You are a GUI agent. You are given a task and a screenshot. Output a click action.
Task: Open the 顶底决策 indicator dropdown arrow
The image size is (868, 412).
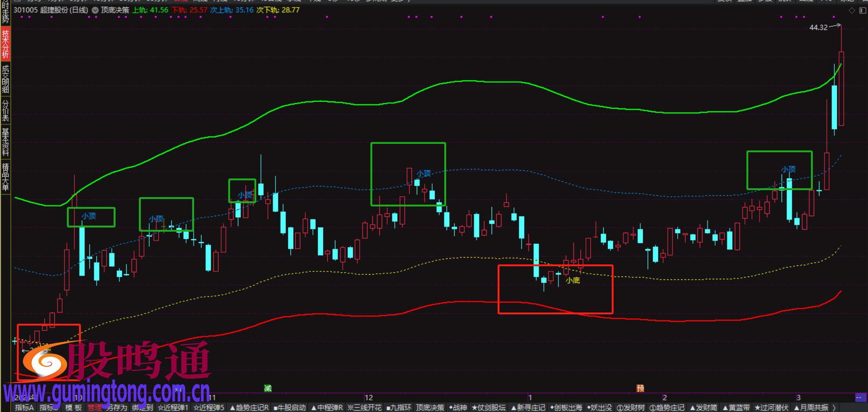[x=95, y=10]
